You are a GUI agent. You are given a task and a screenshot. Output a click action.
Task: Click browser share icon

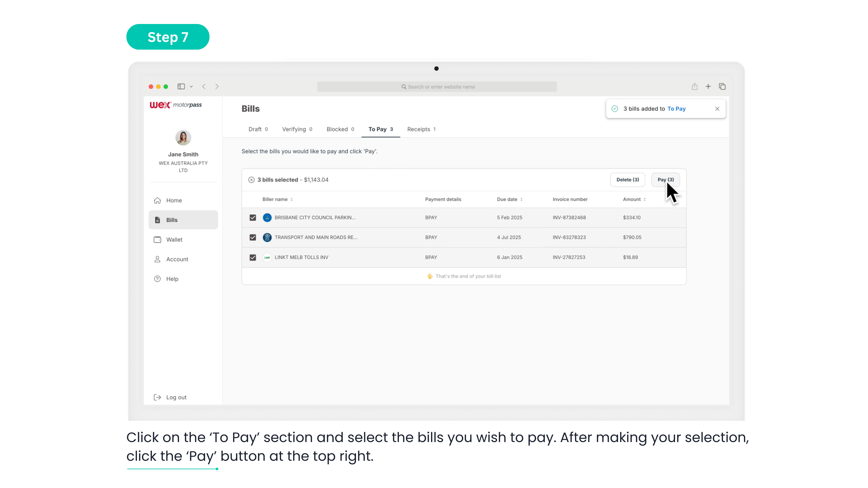coord(695,87)
